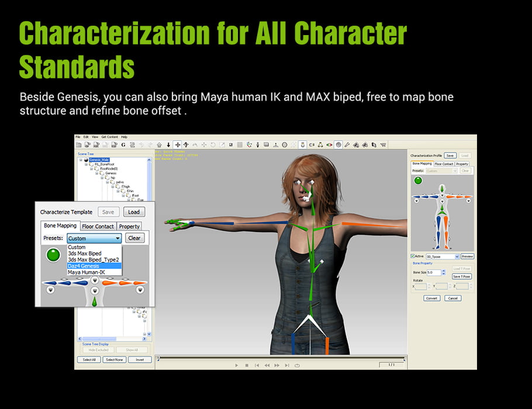
Task: Select the Move (four-arrow cross) tool
Action: tap(178, 145)
